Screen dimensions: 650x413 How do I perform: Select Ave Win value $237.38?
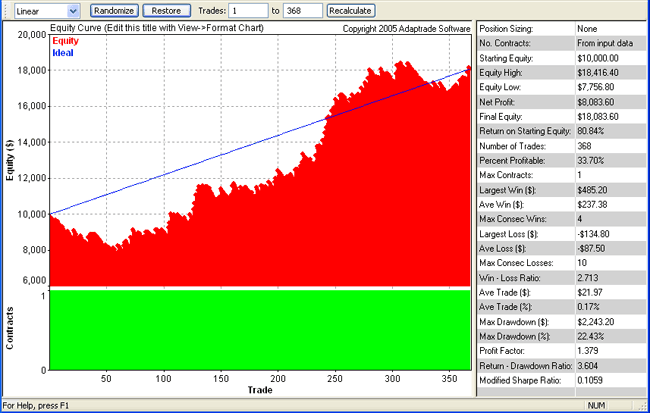[x=592, y=204]
